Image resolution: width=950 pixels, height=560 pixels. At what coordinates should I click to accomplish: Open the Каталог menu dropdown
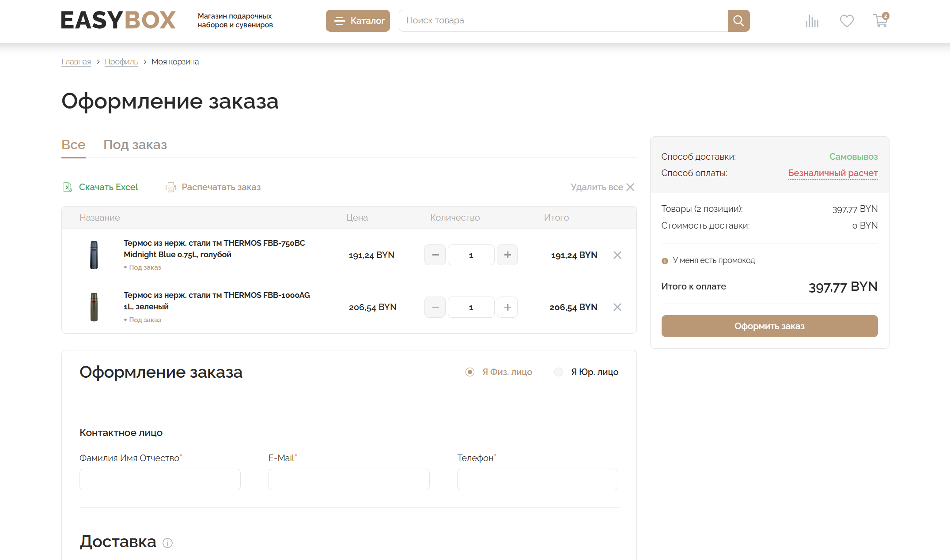coord(358,21)
